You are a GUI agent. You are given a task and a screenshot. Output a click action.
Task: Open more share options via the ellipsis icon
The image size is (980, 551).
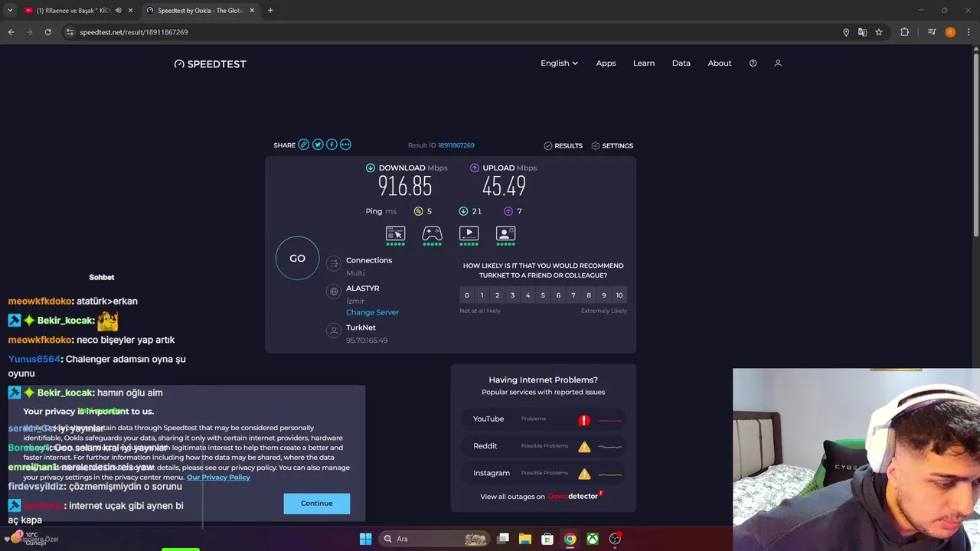click(x=345, y=145)
